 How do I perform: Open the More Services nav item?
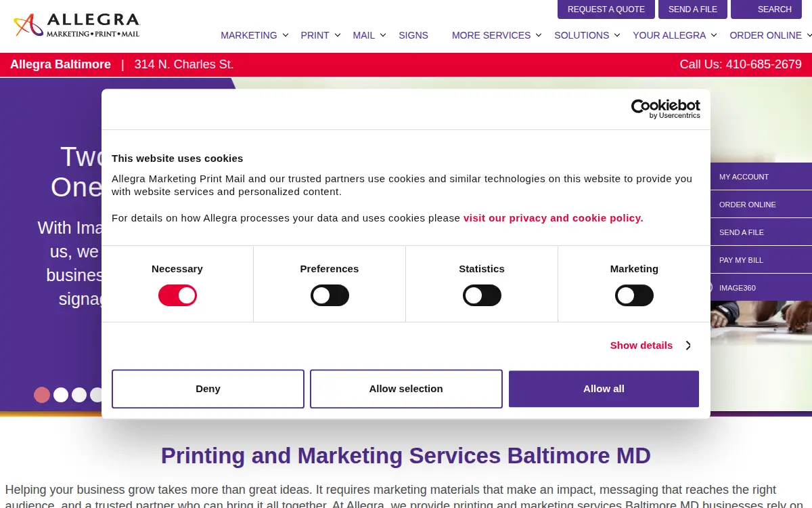[491, 35]
